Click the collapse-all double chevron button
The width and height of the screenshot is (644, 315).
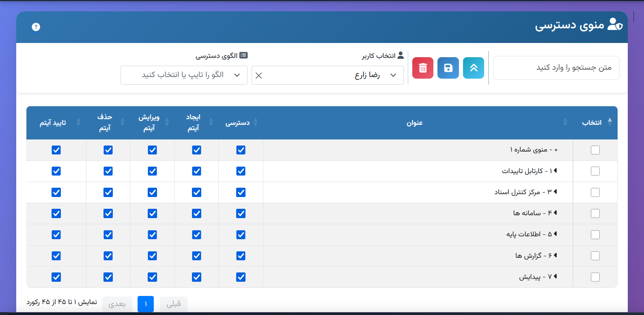tap(474, 68)
